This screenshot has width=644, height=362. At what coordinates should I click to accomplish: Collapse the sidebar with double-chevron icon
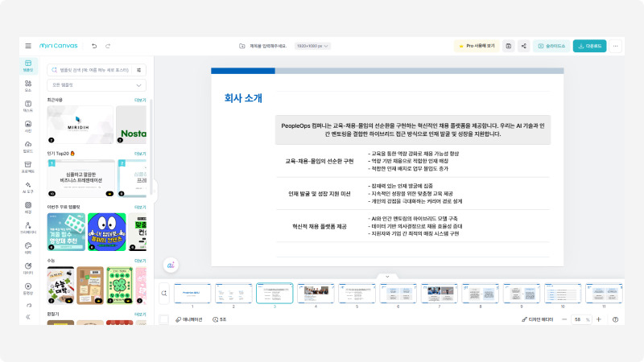point(28,317)
